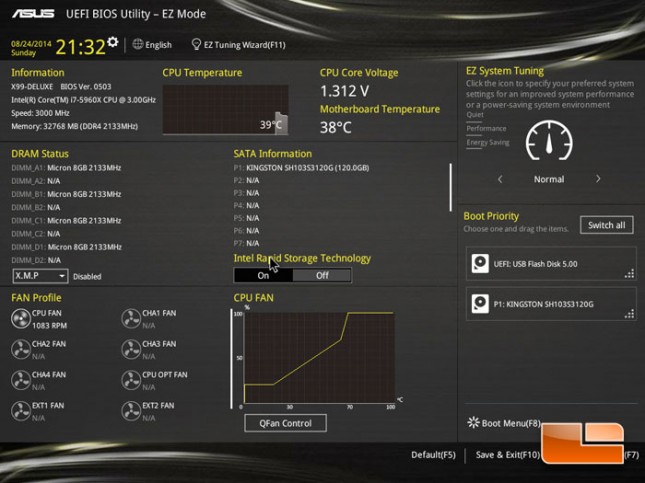The height and width of the screenshot is (483, 645).
Task: Select the EXT2 FAN fan icon
Action: (x=131, y=411)
